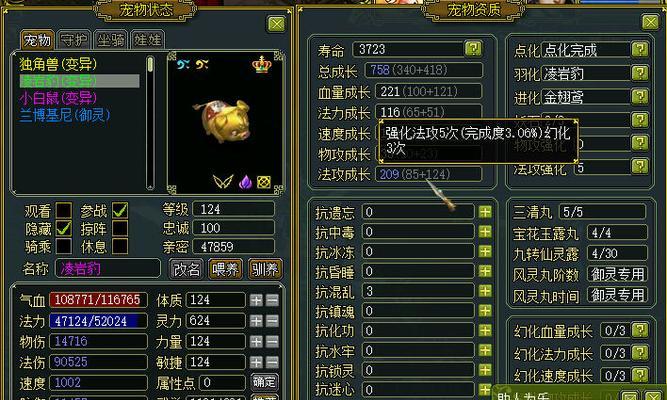Open the 守护 tab
The image size is (667, 400).
(x=74, y=40)
